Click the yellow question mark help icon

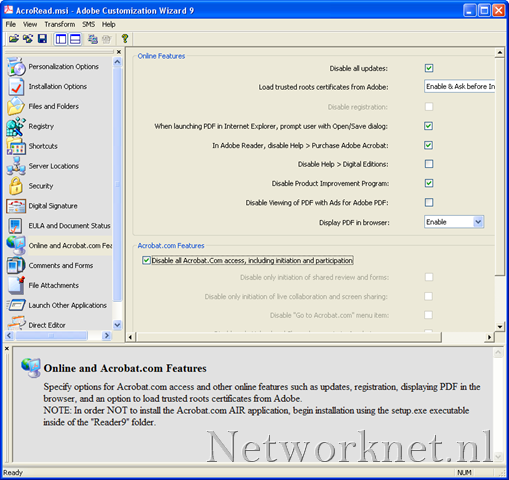click(125, 39)
